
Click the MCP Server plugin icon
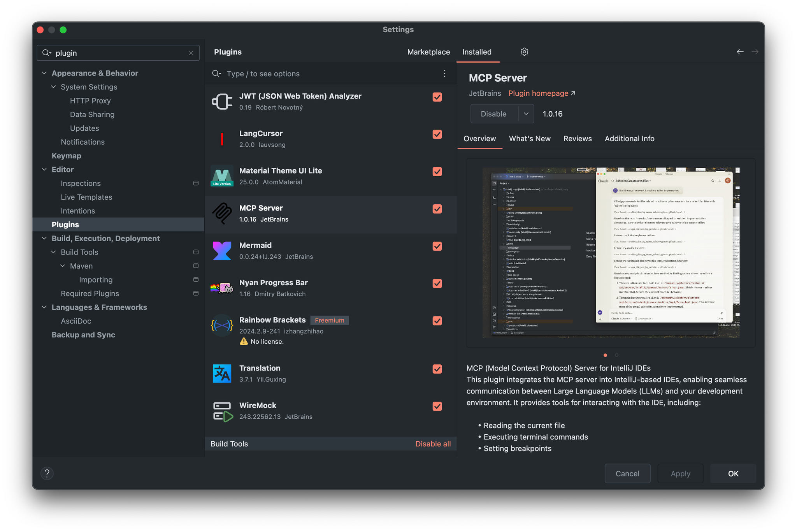[222, 214]
